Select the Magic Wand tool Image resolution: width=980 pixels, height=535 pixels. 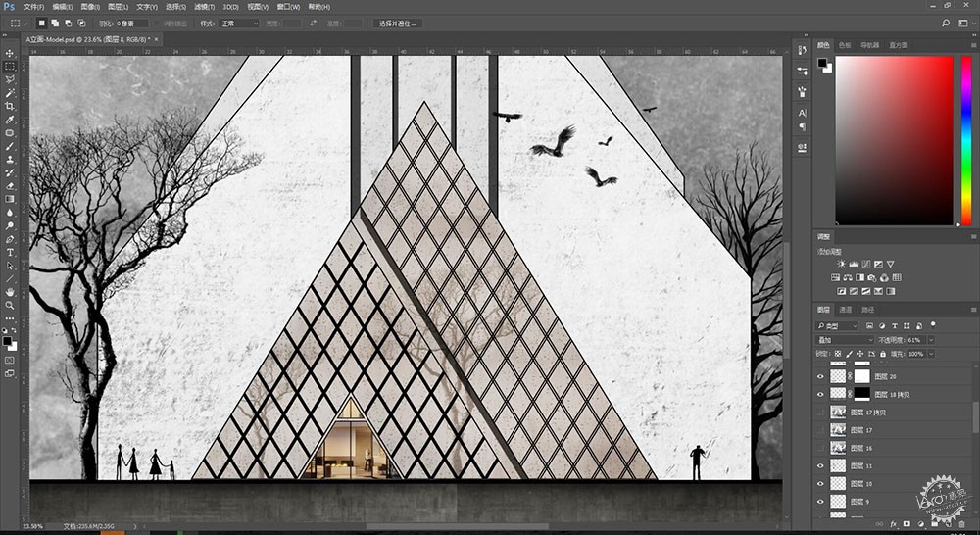10,93
